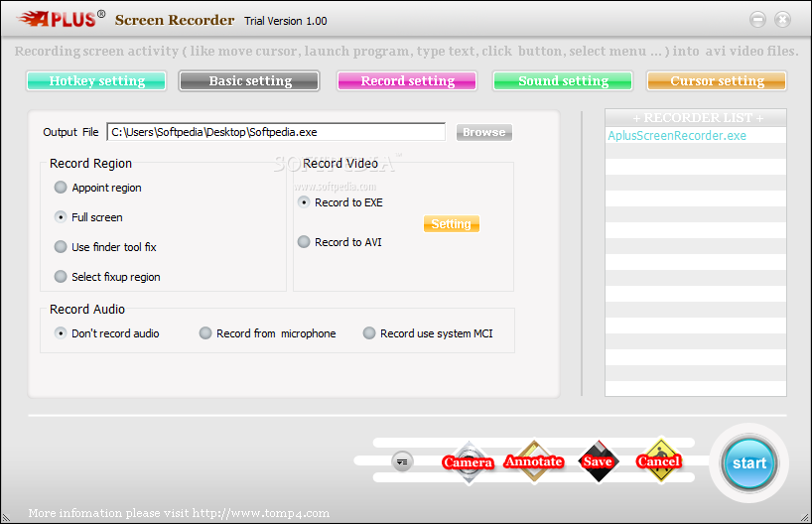The image size is (812, 524).
Task: Click the Record Video group label
Action: pyautogui.click(x=340, y=163)
